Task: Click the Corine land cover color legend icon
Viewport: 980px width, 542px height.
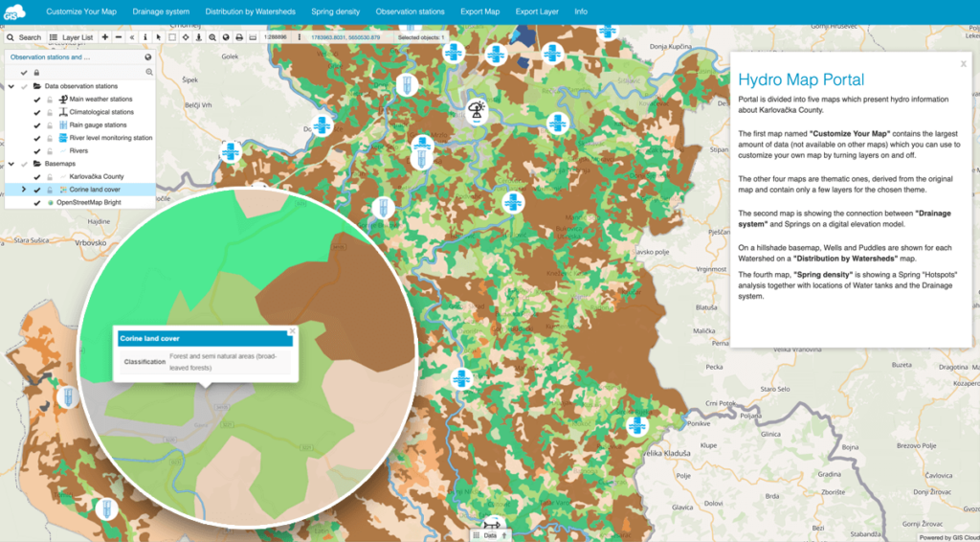Action: tap(63, 190)
